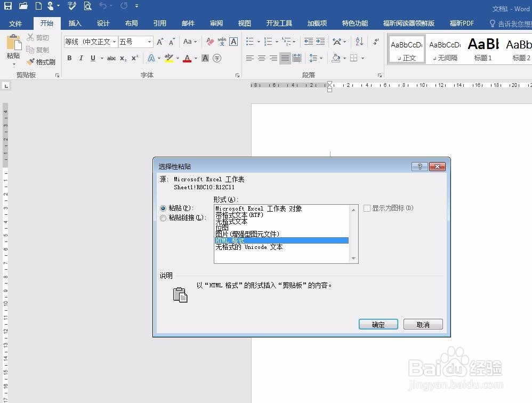The width and height of the screenshot is (532, 403).
Task: Confirm the paste with 确定
Action: click(x=378, y=324)
